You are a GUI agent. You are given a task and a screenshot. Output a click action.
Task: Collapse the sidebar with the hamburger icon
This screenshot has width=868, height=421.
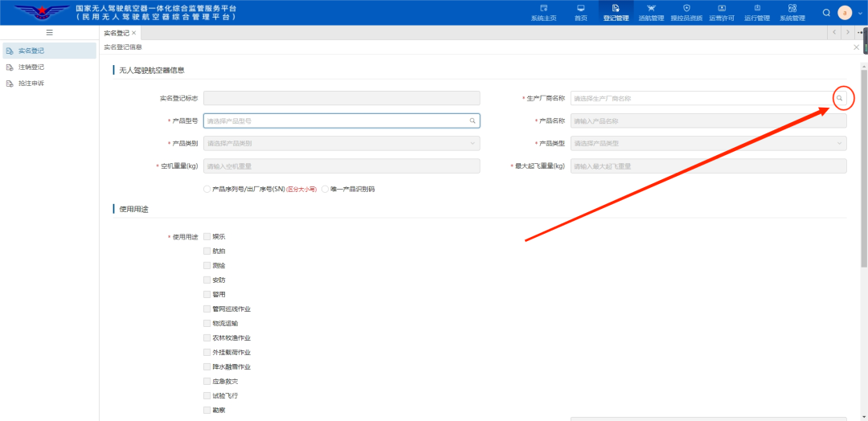tap(49, 33)
